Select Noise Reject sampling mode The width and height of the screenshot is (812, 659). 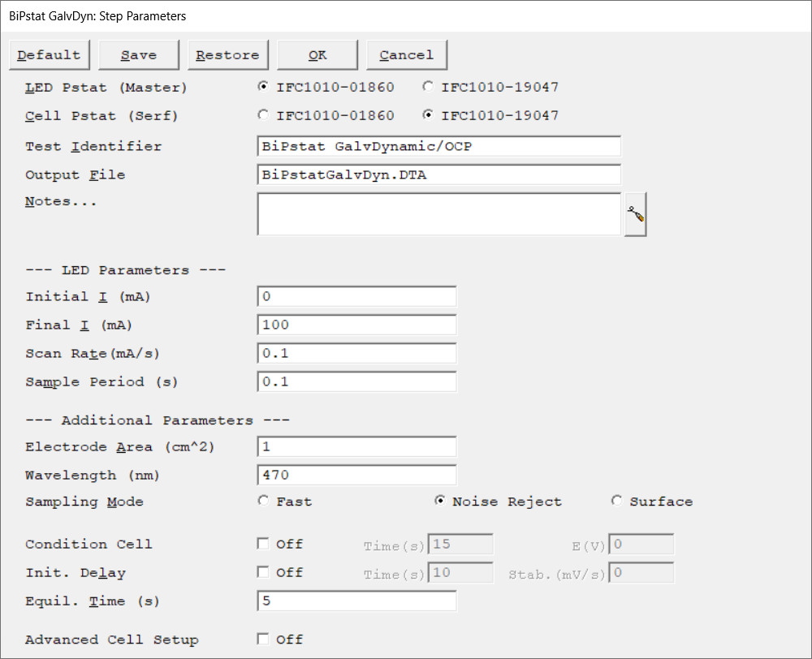[439, 502]
